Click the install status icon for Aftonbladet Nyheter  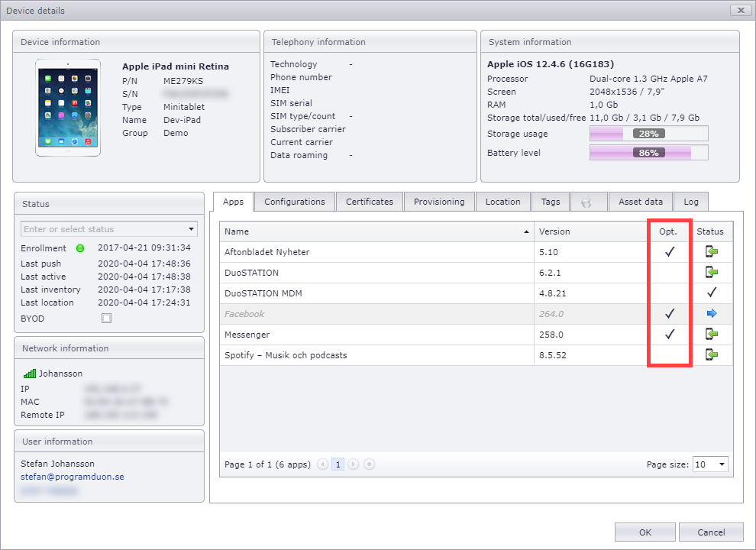point(712,251)
